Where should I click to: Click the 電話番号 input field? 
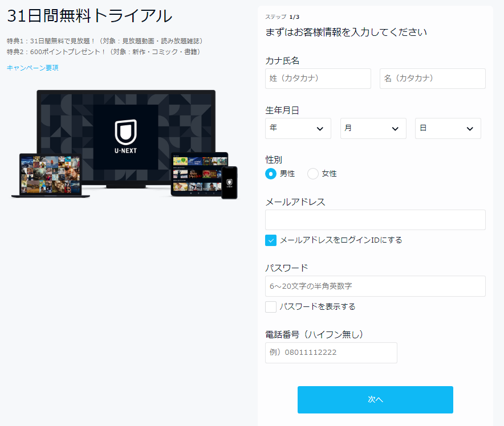click(331, 353)
